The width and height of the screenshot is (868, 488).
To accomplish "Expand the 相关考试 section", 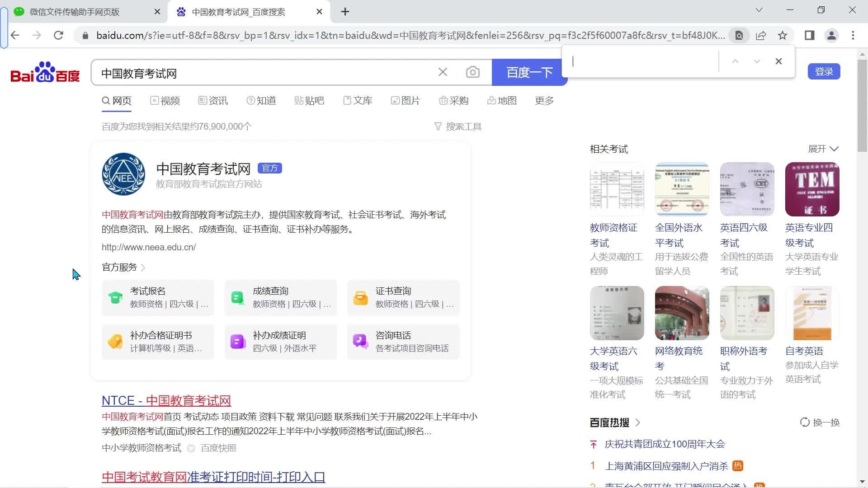I will tap(823, 149).
